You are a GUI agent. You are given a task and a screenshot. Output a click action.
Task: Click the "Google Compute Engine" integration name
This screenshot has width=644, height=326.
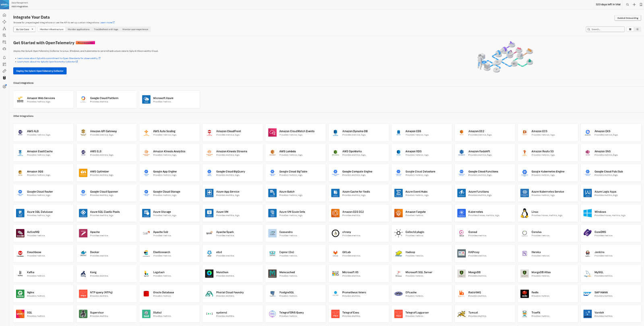pyautogui.click(x=357, y=172)
